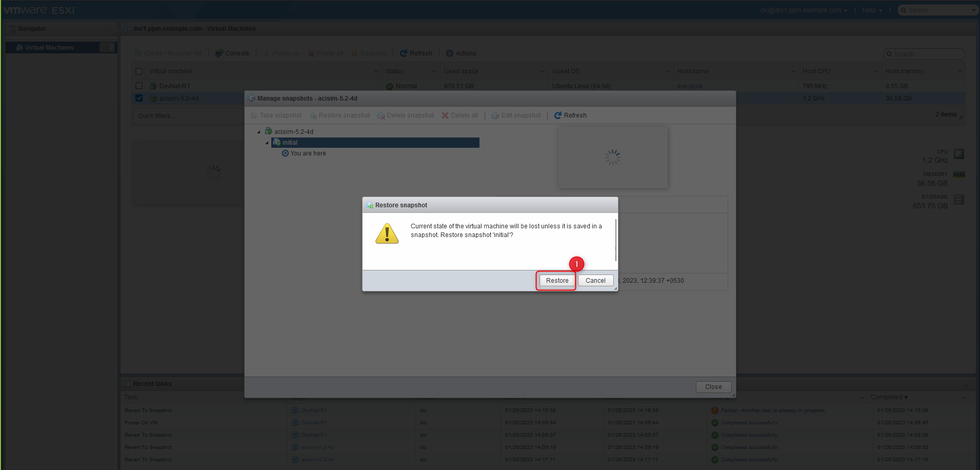Open the Actions gear menu

pyautogui.click(x=461, y=53)
